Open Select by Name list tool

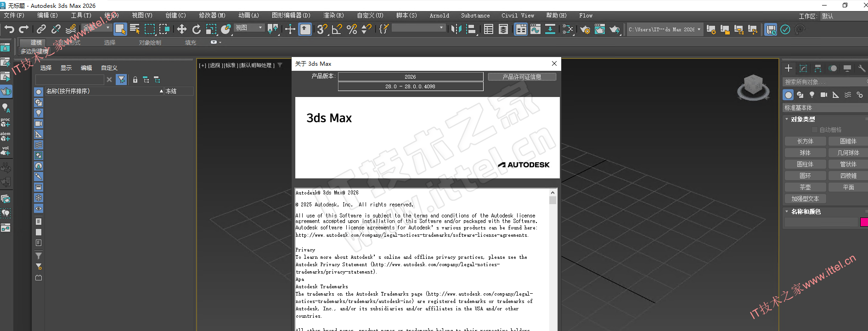click(x=135, y=29)
